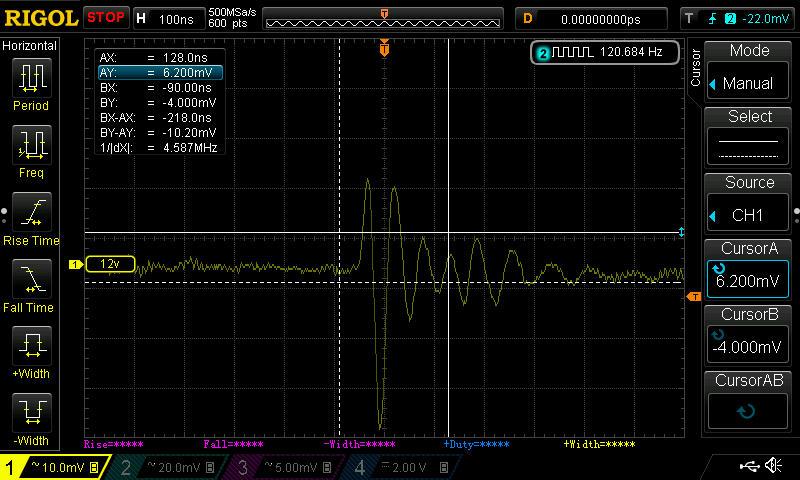Click the +Width measurement result at bottom

tap(599, 444)
